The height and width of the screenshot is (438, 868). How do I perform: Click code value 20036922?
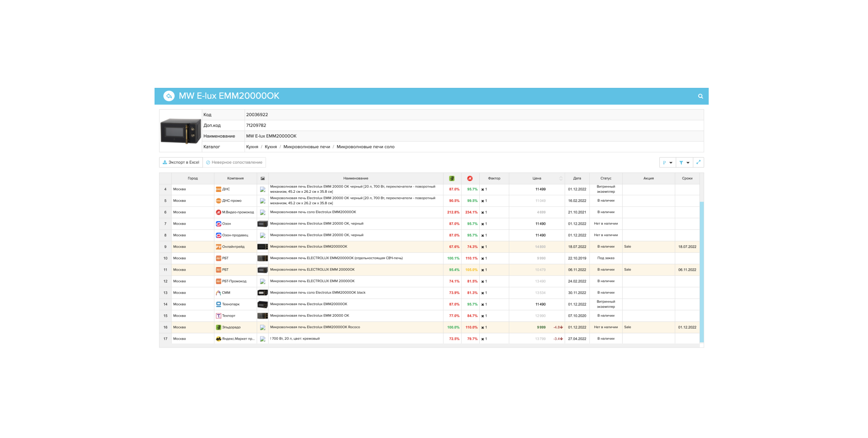257,115
